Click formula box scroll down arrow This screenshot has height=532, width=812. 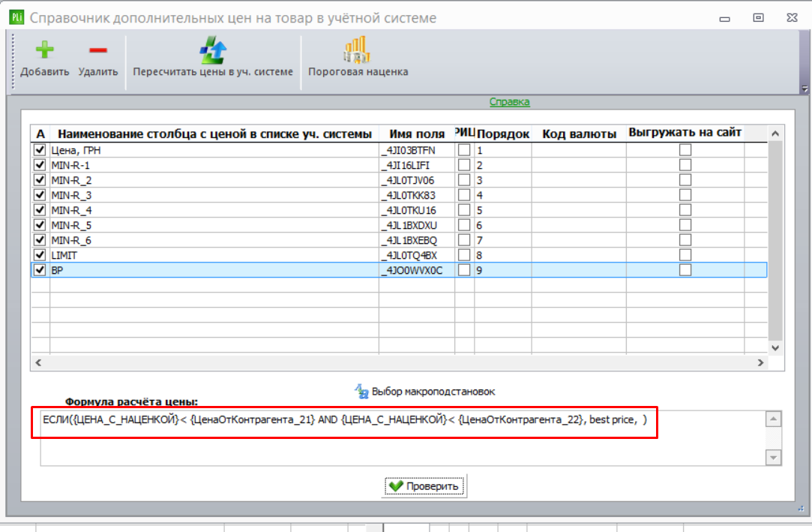click(x=773, y=458)
